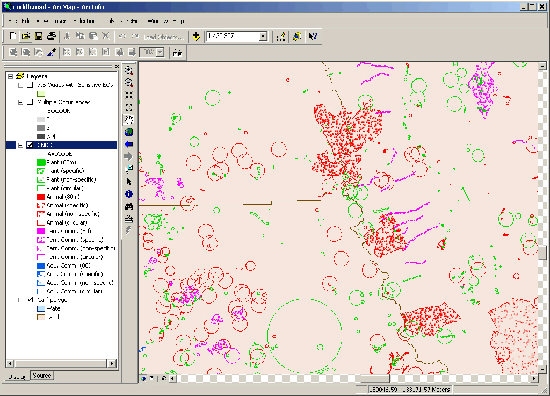Click map vertical scrollbar up arrow
550x396 pixels.
tap(542, 66)
